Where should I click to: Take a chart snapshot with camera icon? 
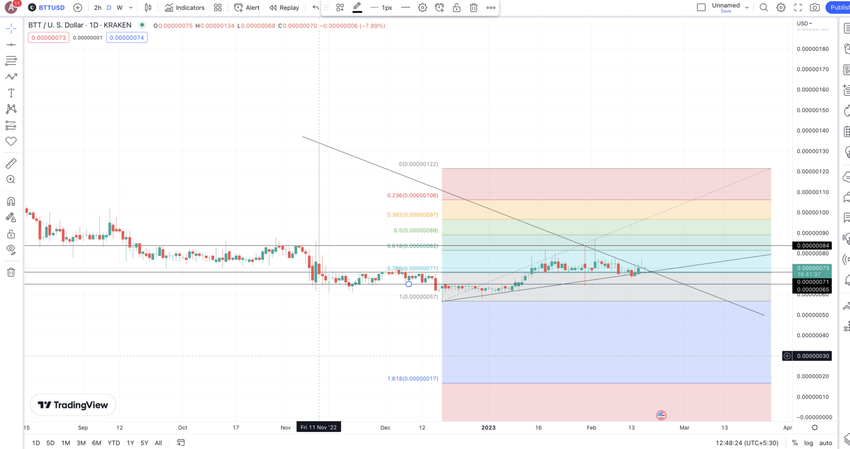click(814, 7)
